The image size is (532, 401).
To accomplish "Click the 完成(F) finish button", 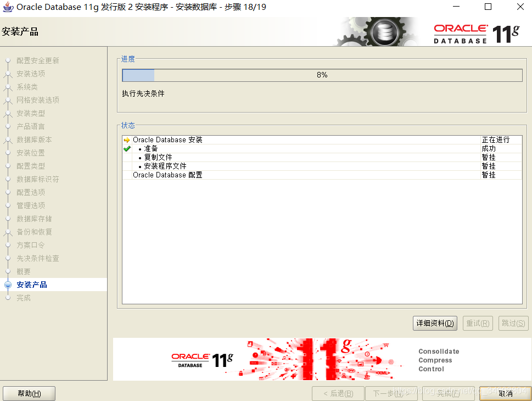I will click(448, 393).
